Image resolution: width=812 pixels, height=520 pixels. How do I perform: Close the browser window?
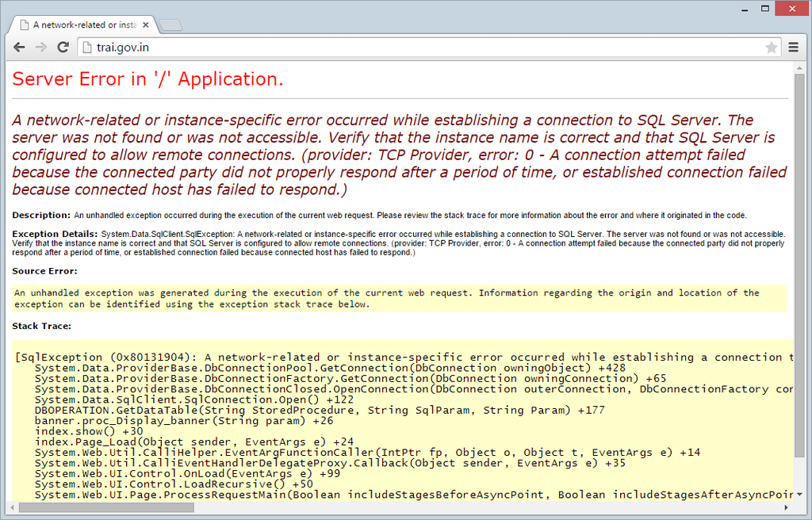pos(792,9)
